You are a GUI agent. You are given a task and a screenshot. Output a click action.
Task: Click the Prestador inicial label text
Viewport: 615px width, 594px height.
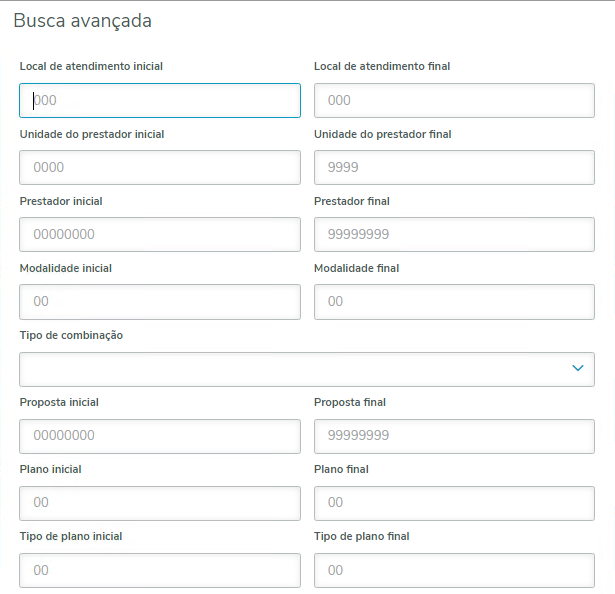pos(61,201)
